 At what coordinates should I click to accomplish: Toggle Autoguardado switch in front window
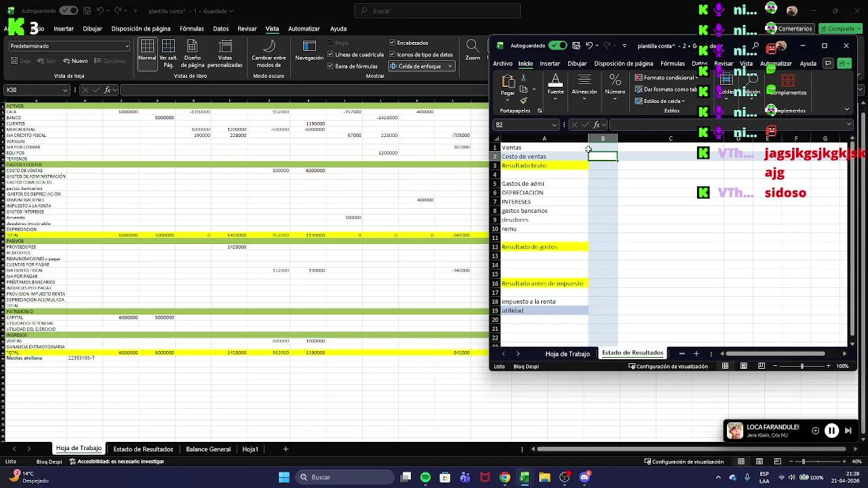click(x=557, y=45)
